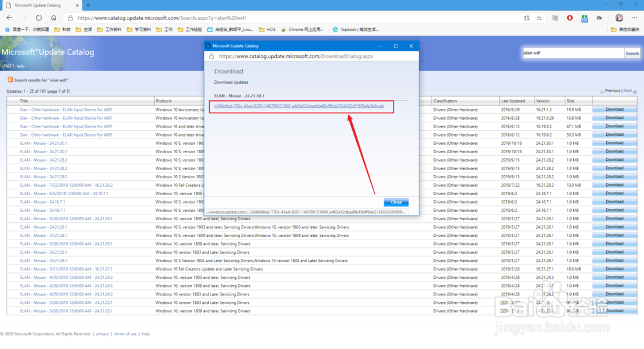Viewport: 644px width, 349px height.
Task: Download the 47.1 MB ELAN Input Device driver
Action: pyautogui.click(x=614, y=126)
